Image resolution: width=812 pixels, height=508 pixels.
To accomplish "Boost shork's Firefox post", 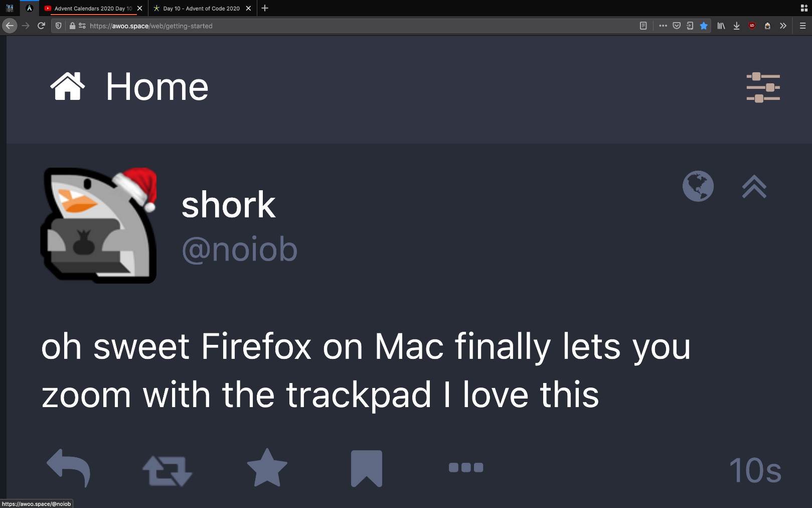I will (x=167, y=470).
